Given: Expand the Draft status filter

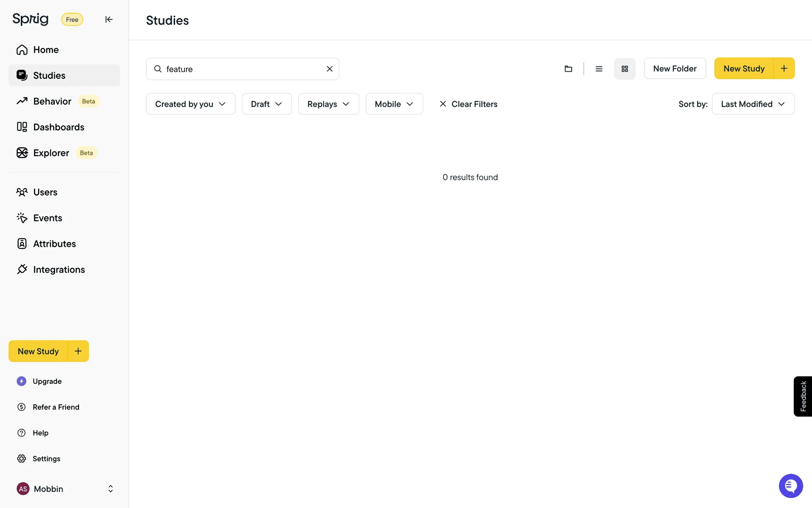Looking at the screenshot, I should [x=266, y=104].
